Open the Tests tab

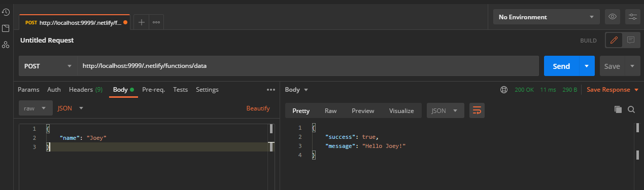[180, 90]
